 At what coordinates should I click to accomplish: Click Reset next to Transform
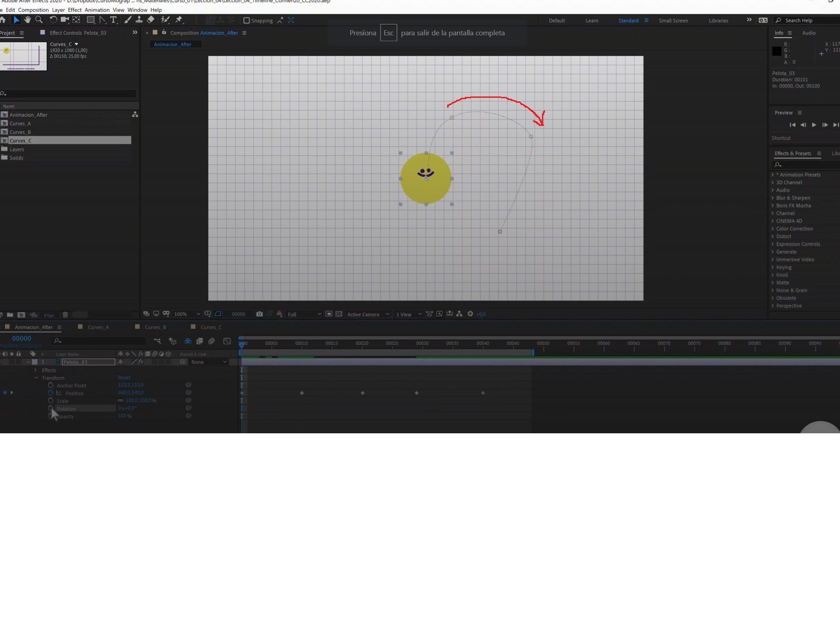pos(124,378)
